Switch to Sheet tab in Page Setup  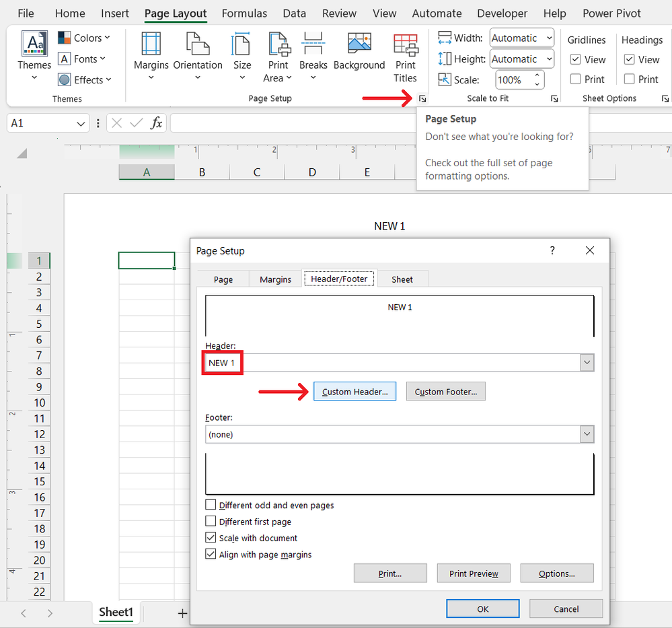pyautogui.click(x=402, y=279)
